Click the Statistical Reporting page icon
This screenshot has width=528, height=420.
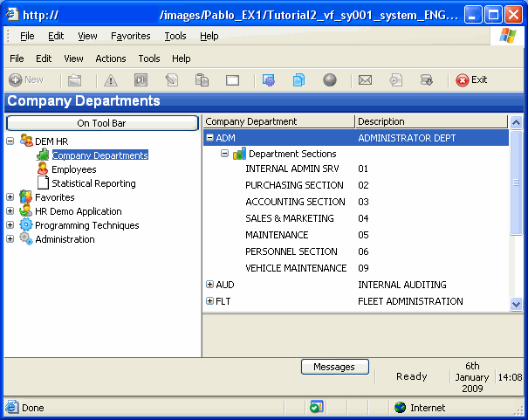pyautogui.click(x=43, y=182)
